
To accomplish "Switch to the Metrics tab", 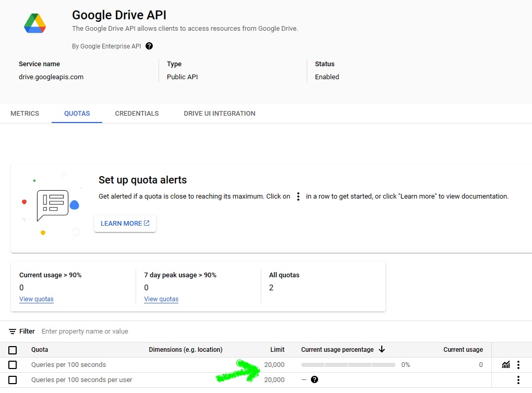I will pos(25,114).
